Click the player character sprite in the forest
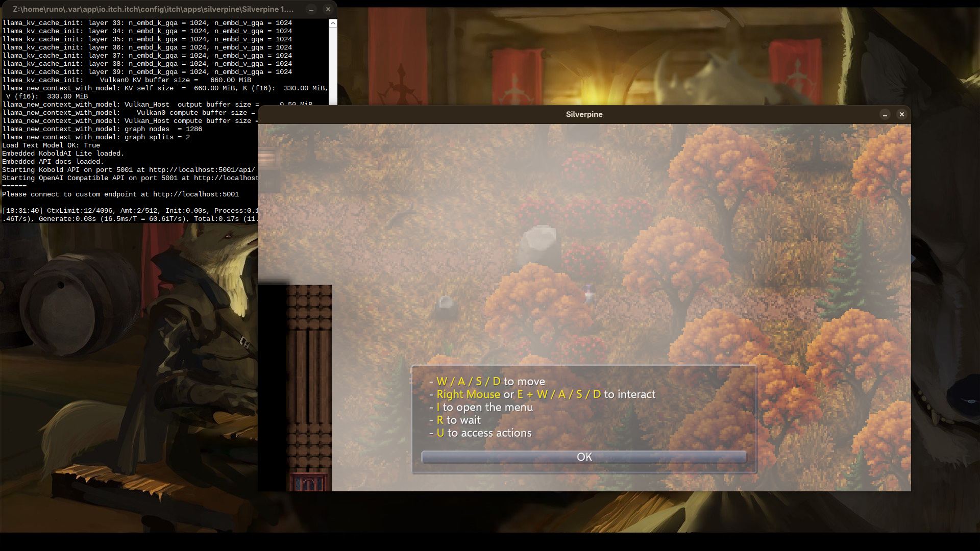 (x=589, y=294)
